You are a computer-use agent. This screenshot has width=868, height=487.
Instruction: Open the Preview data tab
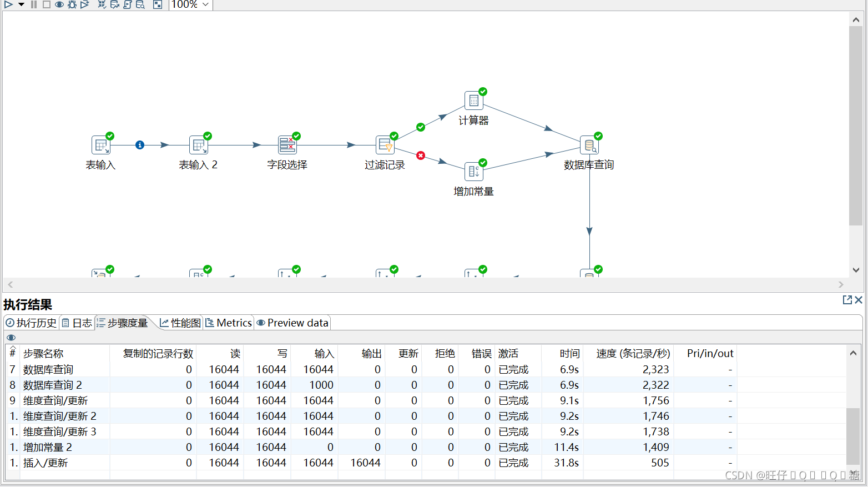(292, 323)
